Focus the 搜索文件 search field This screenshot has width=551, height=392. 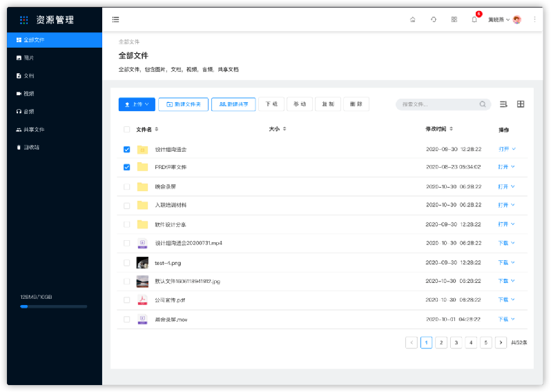pyautogui.click(x=443, y=104)
